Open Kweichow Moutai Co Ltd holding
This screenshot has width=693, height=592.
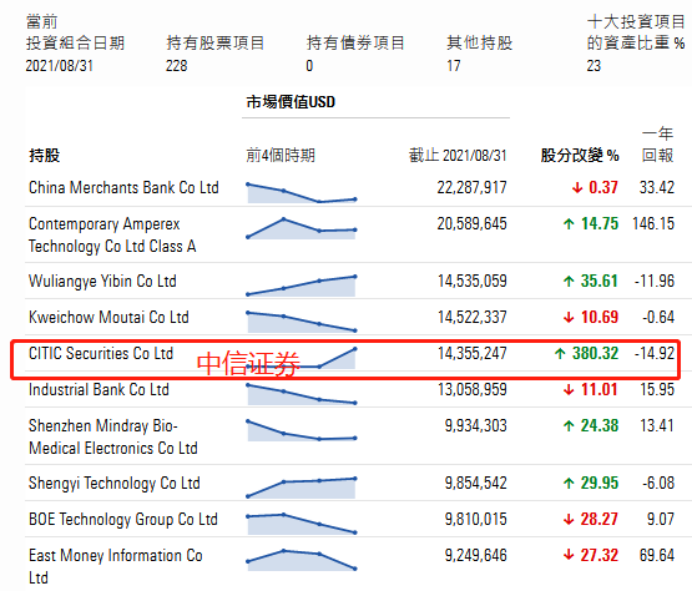coord(109,317)
